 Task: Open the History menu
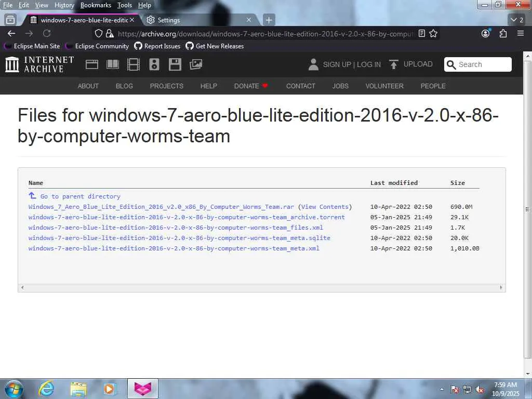coord(64,5)
